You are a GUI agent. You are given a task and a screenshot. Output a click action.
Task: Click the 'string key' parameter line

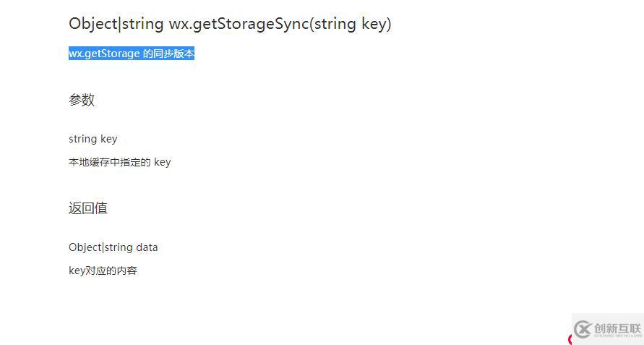(93, 139)
